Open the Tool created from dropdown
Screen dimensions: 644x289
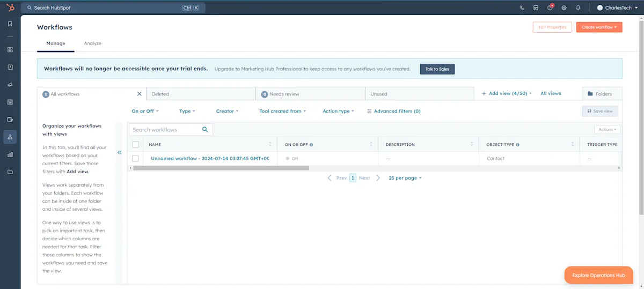[282, 111]
